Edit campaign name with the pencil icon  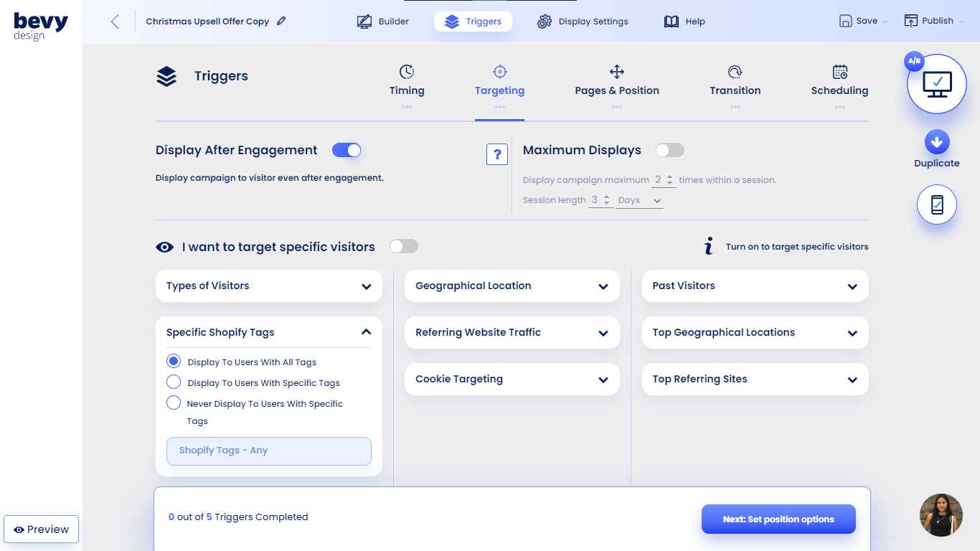pyautogui.click(x=280, y=21)
